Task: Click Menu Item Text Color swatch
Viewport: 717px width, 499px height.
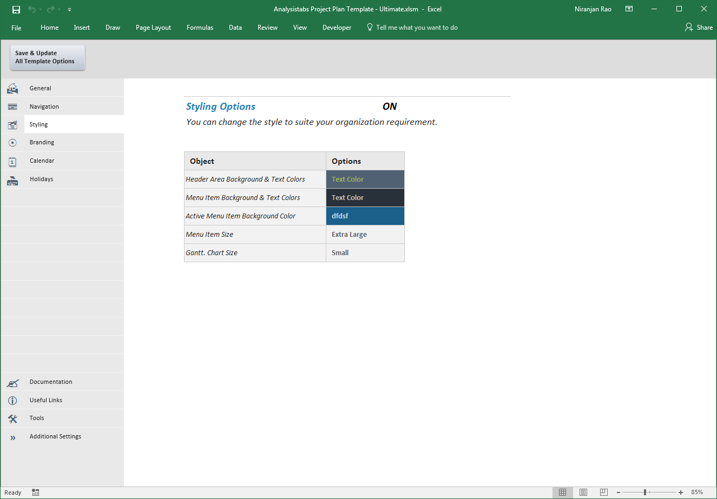Action: (x=365, y=198)
